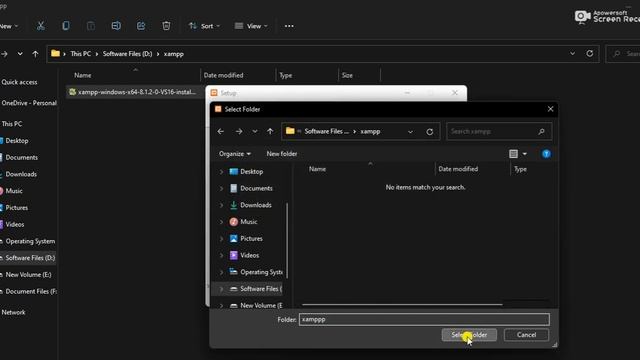Open recent locations chevron in Select Folder dialog
Screen dimensions: 640x360
(255, 131)
